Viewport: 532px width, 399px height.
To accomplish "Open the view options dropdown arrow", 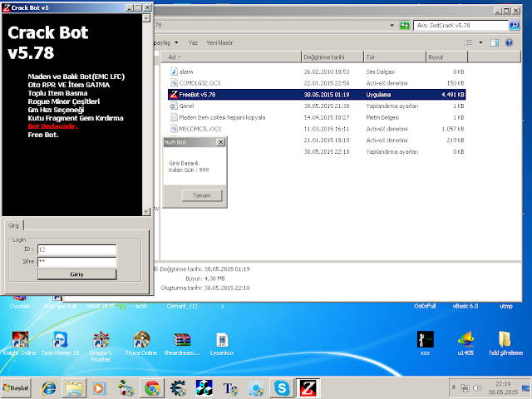I will 480,42.
